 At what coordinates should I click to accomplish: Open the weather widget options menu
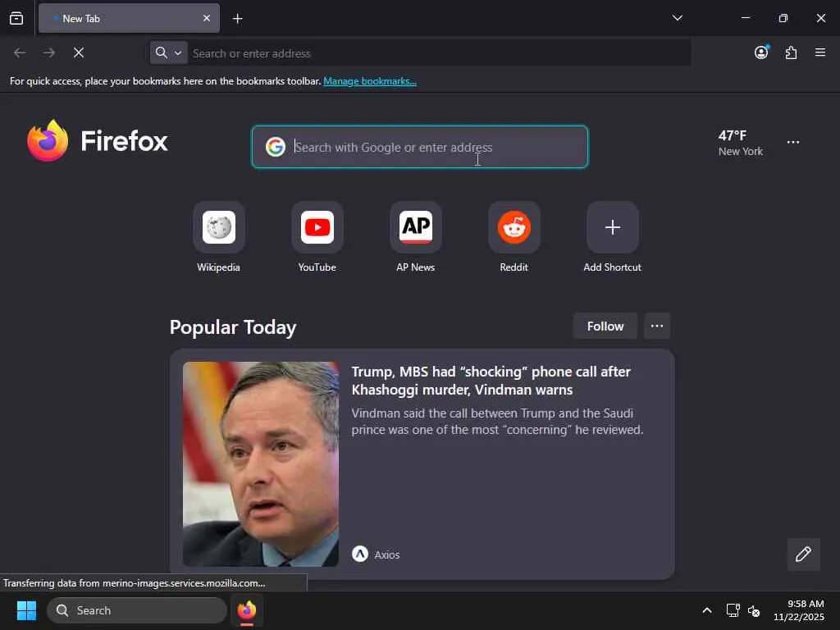(x=793, y=143)
